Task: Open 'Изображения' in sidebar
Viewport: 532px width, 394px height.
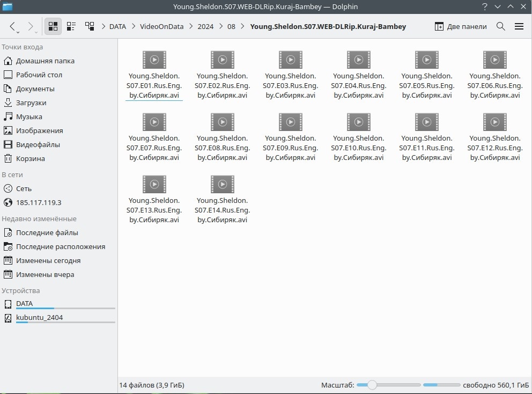Action: 58,130
